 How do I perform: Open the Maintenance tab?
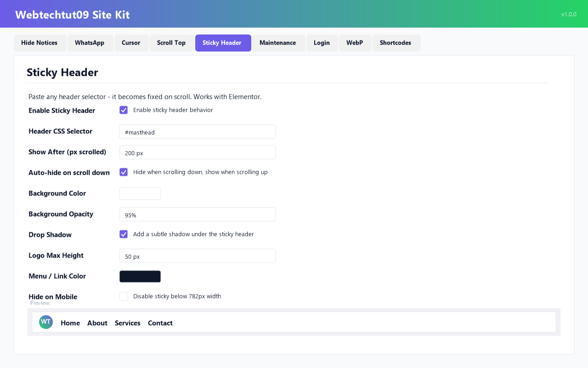(278, 43)
